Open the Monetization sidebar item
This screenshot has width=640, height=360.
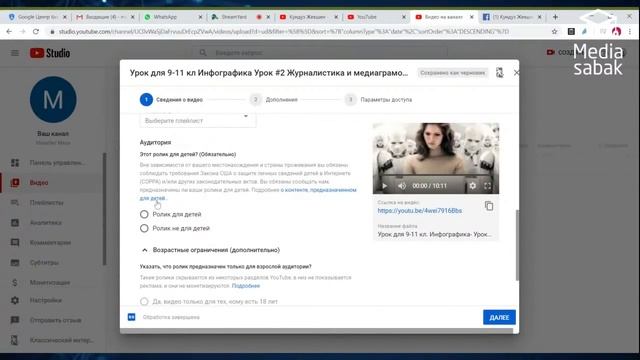[x=50, y=282]
